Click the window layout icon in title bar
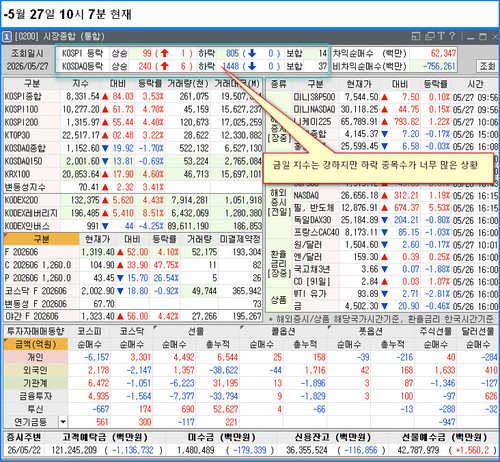This screenshot has height=462, width=500. [x=416, y=36]
